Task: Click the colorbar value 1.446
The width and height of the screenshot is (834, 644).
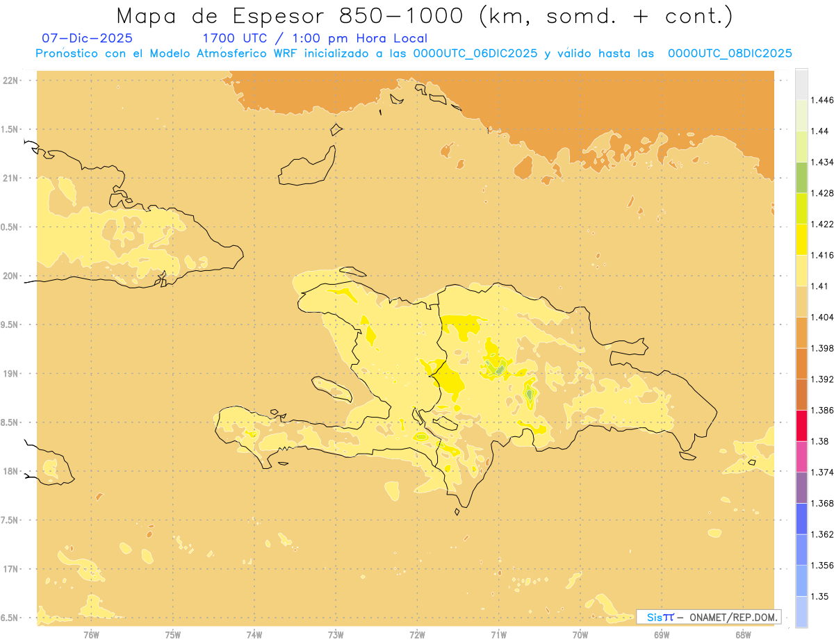Action: (821, 100)
